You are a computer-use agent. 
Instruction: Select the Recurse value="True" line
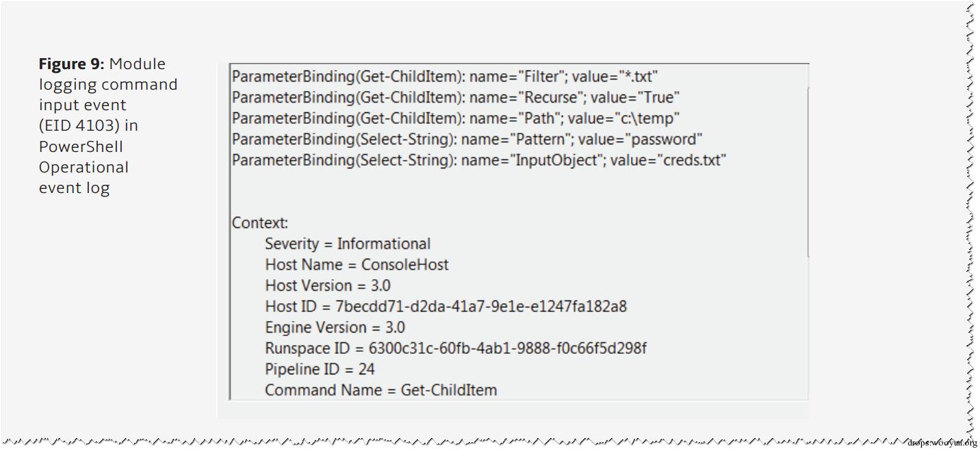[x=456, y=97]
